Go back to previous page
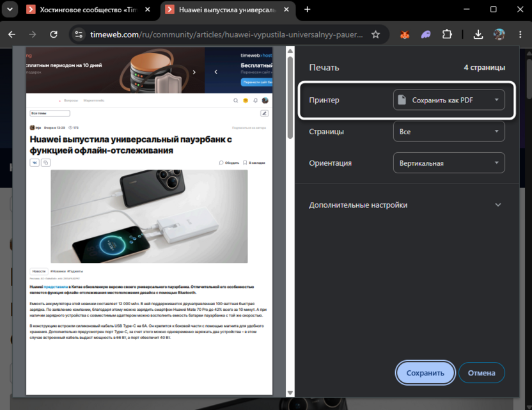This screenshot has width=532, height=410. point(12,35)
